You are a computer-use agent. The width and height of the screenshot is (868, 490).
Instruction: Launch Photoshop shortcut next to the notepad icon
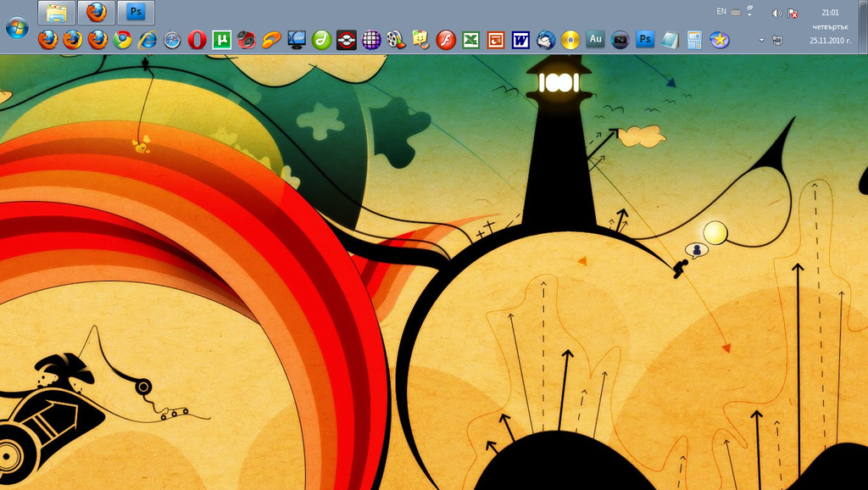[645, 40]
